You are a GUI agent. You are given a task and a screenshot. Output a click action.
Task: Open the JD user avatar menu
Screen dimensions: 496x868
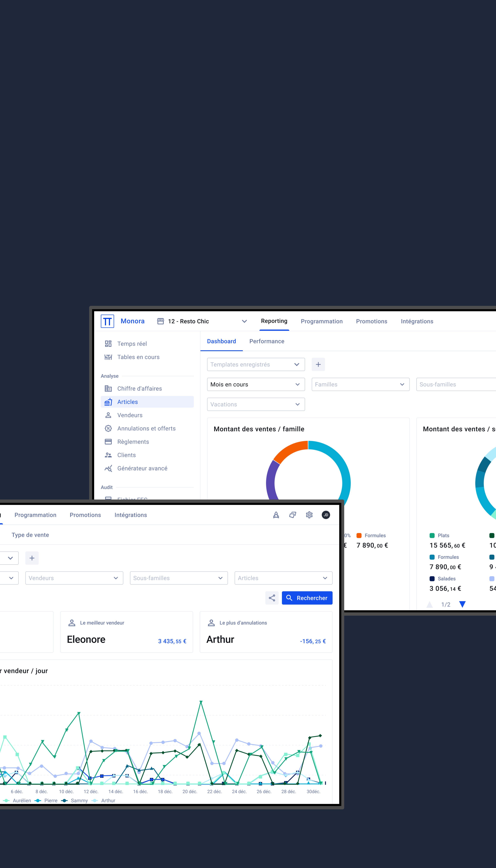coord(326,515)
